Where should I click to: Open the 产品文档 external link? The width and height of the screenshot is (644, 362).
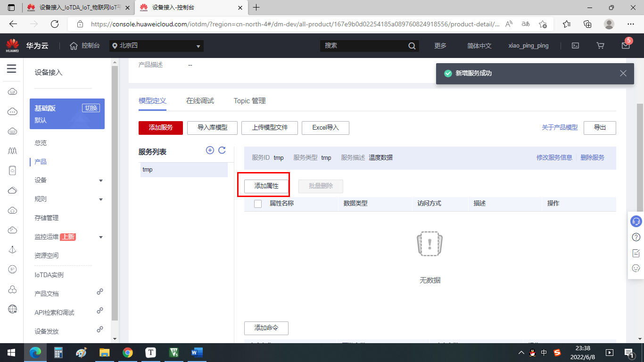[47, 294]
